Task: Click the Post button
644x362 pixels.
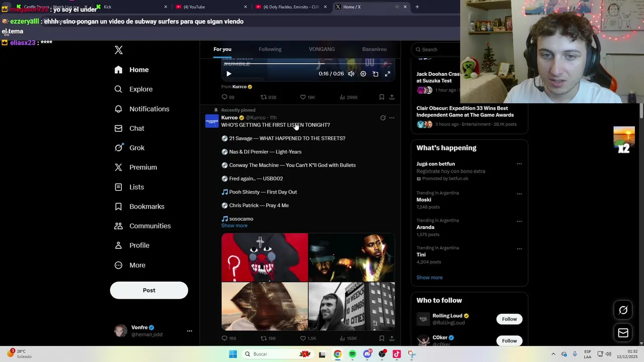Action: tap(149, 290)
